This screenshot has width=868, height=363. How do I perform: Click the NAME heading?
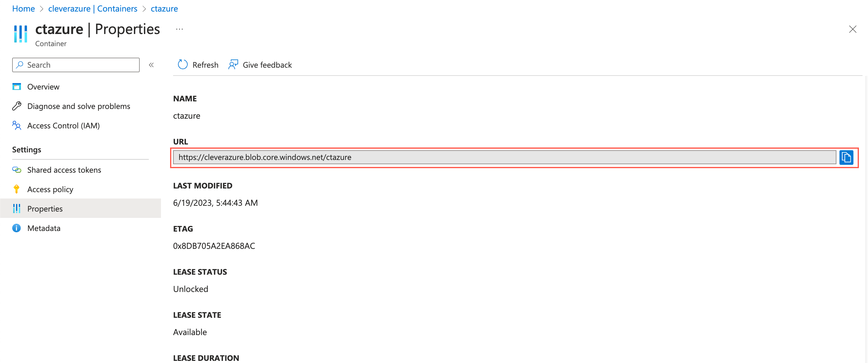click(x=185, y=99)
